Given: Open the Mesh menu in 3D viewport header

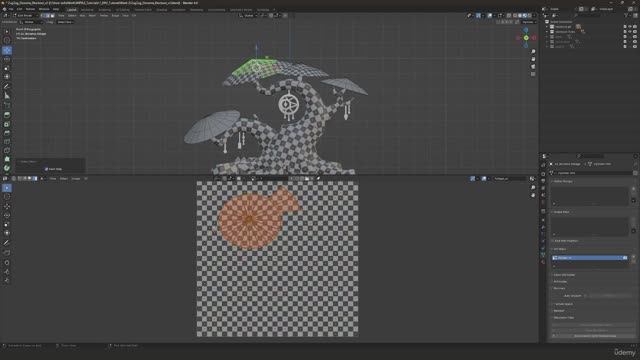Looking at the screenshot, I should pyautogui.click(x=92, y=16).
